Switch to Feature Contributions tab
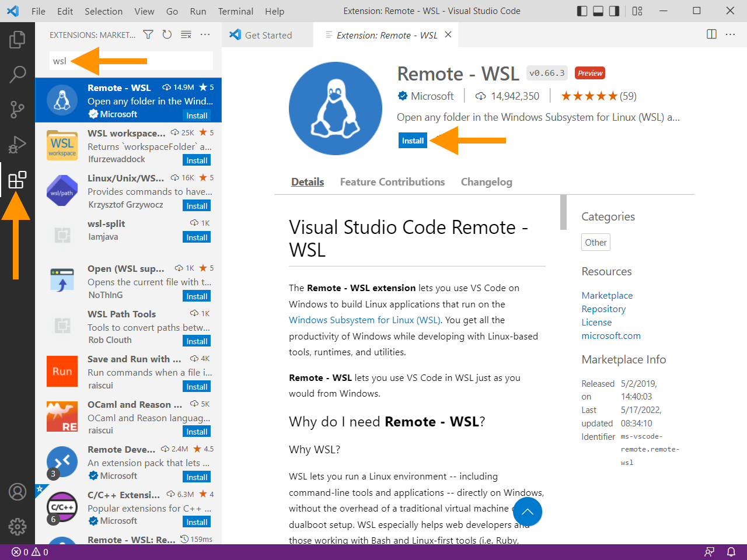Image resolution: width=747 pixels, height=560 pixels. click(x=392, y=182)
